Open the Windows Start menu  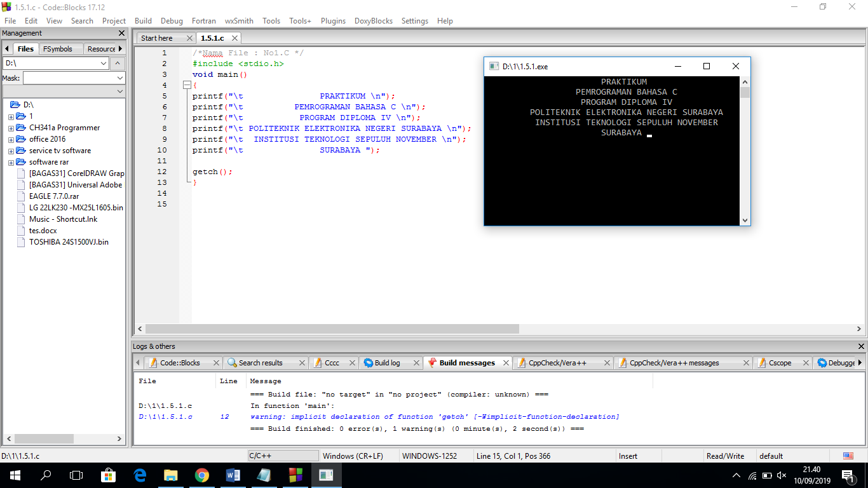(14, 475)
